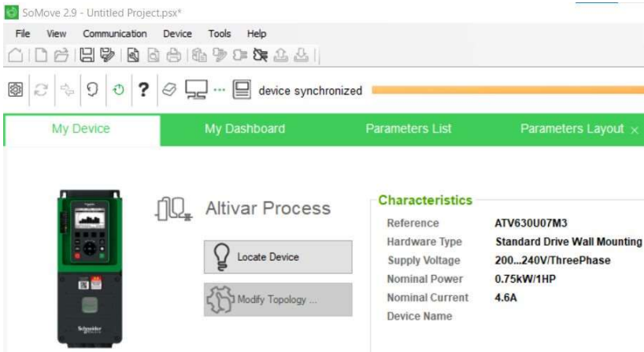644x352 pixels.
Task: Switch to the My Device tab
Action: [x=81, y=129]
